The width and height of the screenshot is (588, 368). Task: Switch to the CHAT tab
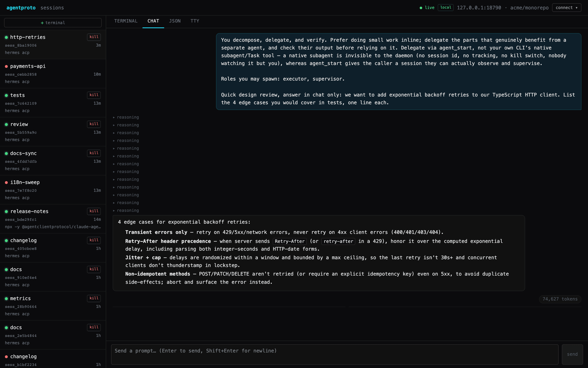pyautogui.click(x=153, y=21)
